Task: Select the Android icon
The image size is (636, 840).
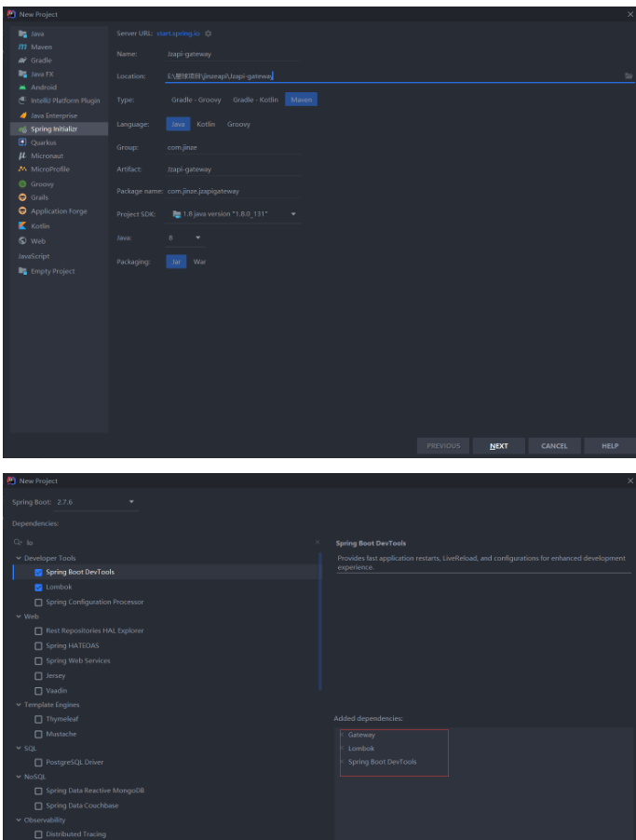Action: [x=22, y=88]
